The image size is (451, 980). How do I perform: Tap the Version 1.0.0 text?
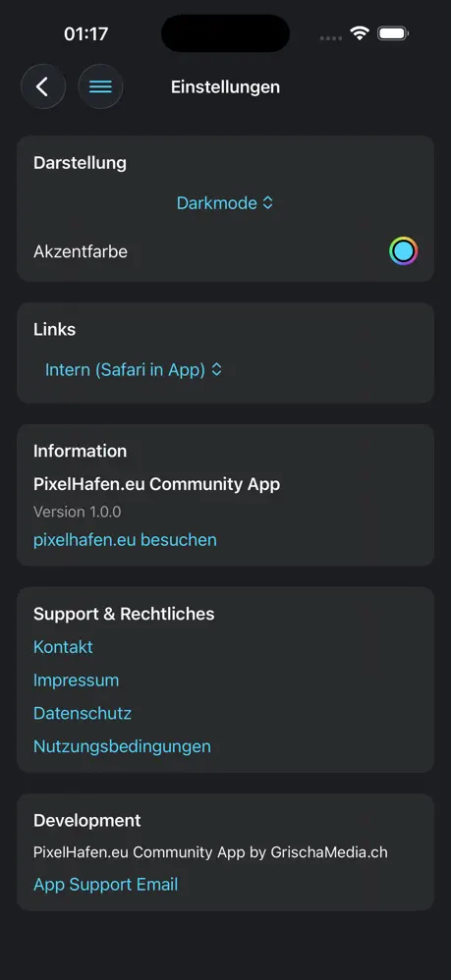77,512
